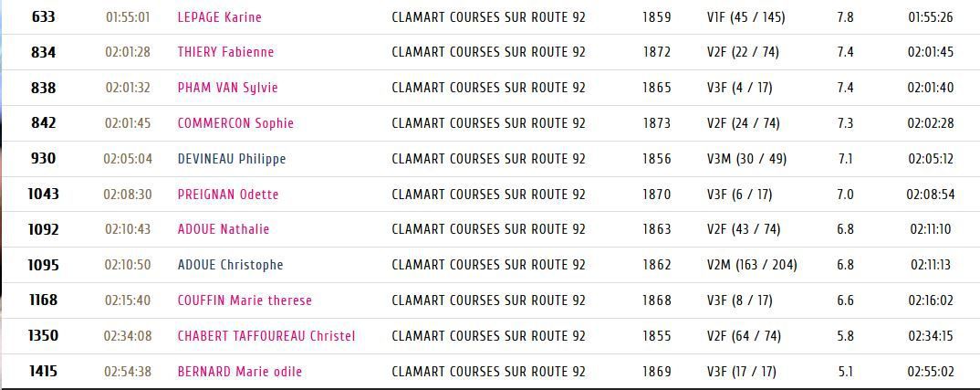Click the club name in BERNARD's row
This screenshot has width=980, height=390.
tap(489, 372)
